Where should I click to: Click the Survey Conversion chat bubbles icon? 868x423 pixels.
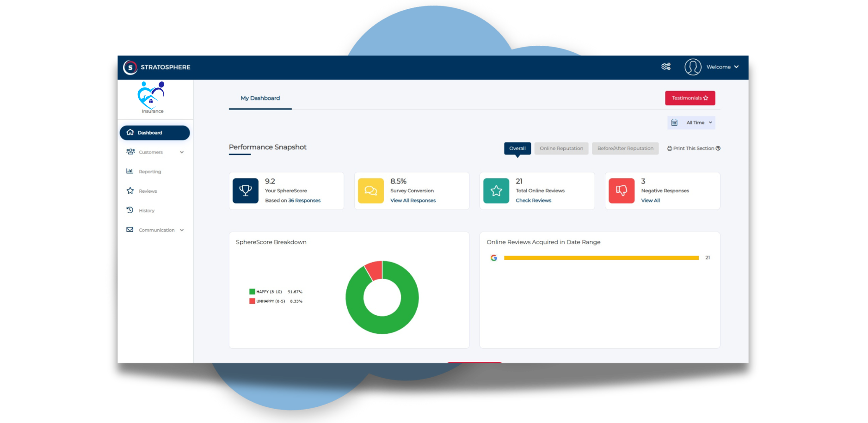tap(371, 190)
